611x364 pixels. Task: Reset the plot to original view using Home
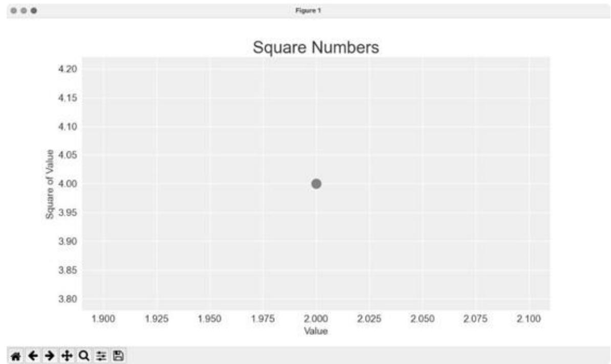tap(16, 355)
